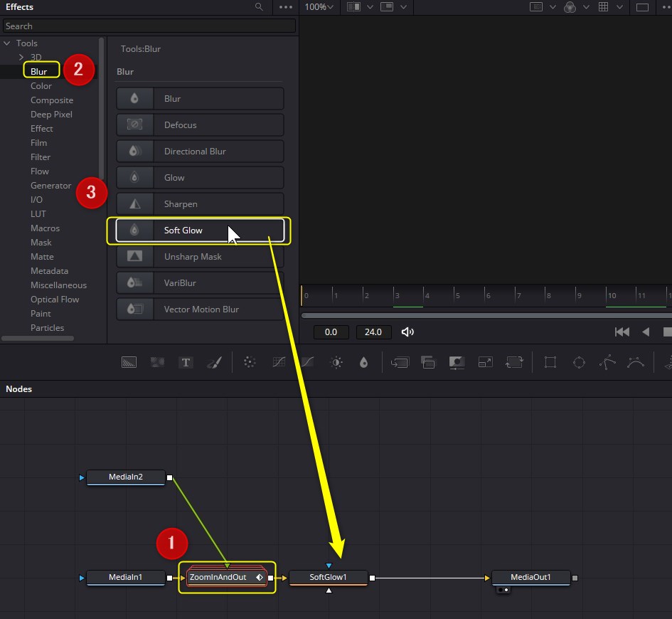Add a Fast Noise node from toolbar
The image size is (672, 619).
click(x=157, y=363)
